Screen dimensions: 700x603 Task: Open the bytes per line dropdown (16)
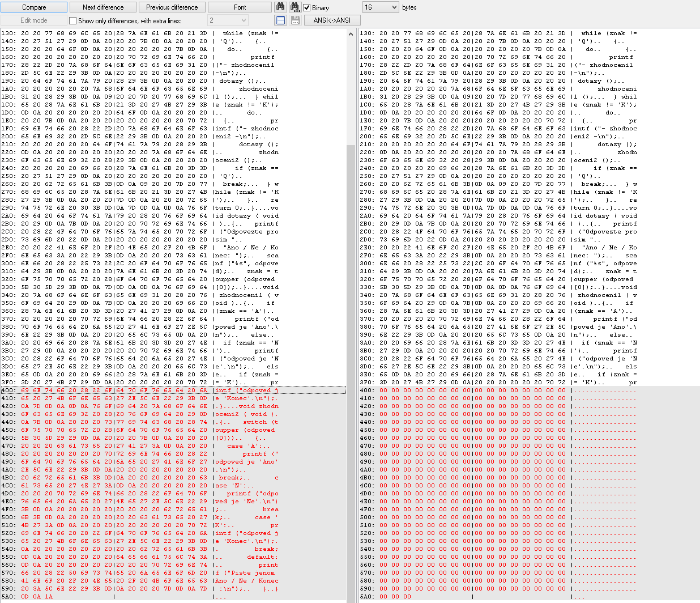[x=381, y=7]
